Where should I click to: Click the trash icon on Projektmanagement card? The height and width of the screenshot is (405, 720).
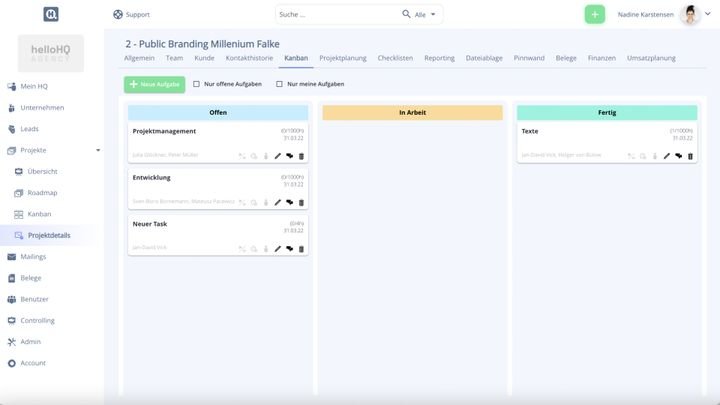[301, 156]
